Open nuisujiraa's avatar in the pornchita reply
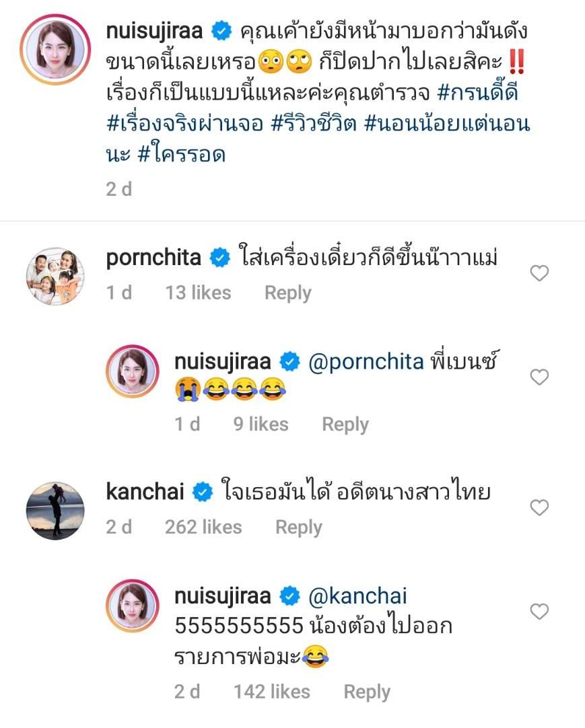The image size is (585, 728). [x=133, y=371]
